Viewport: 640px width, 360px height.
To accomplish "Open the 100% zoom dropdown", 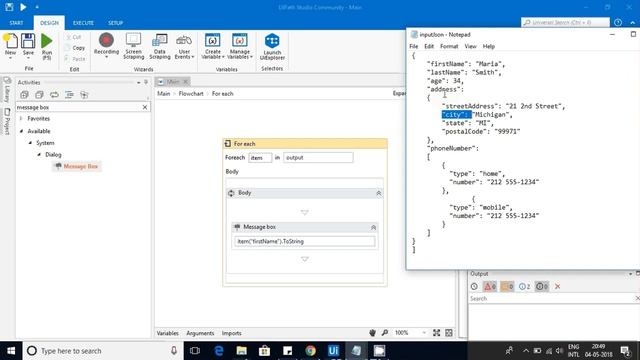I will pyautogui.click(x=410, y=333).
